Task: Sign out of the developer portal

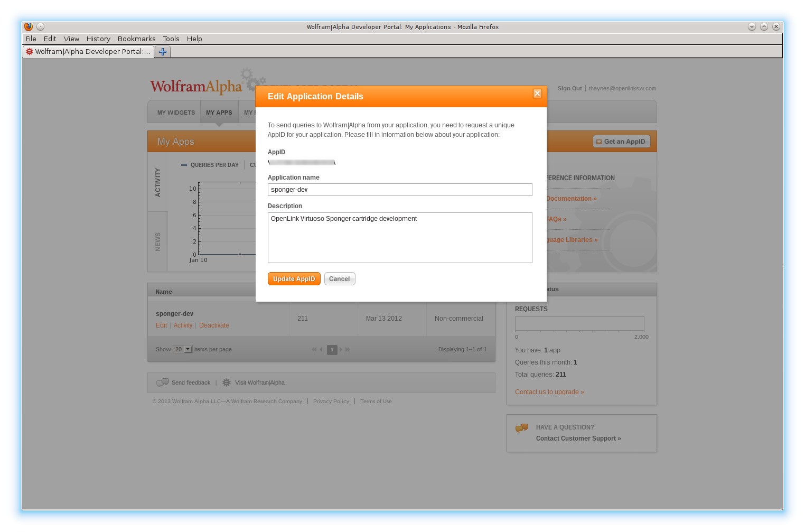Action: pyautogui.click(x=569, y=88)
